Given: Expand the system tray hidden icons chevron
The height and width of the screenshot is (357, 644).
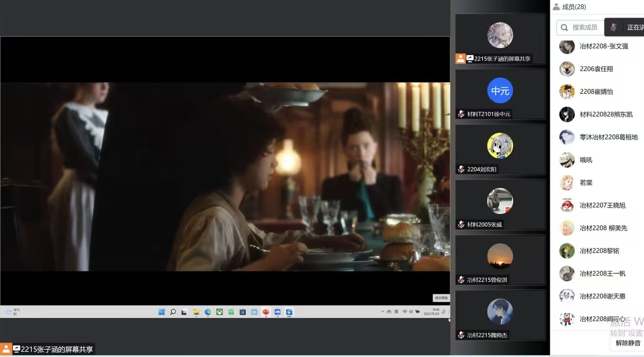Looking at the screenshot, I should (382, 312).
